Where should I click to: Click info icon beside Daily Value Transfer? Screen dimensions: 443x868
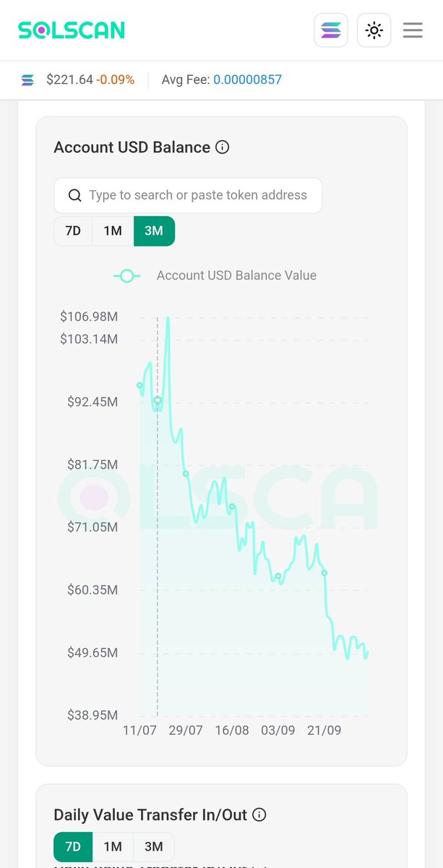click(x=259, y=814)
